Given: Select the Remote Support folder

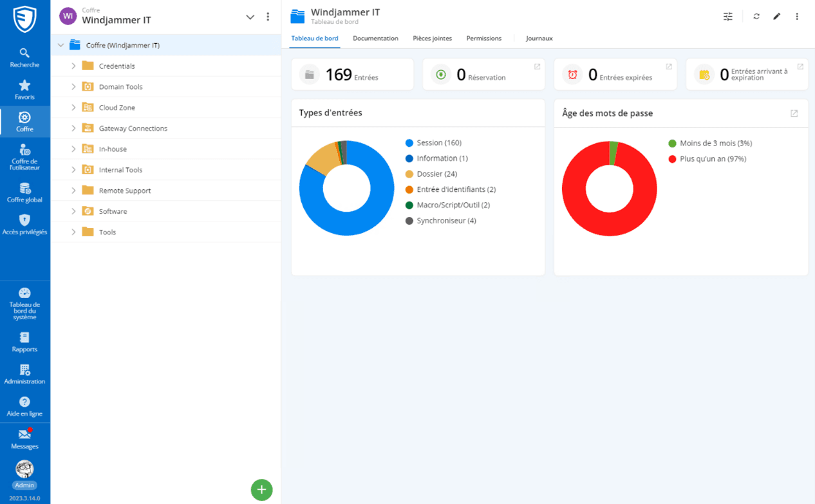Looking at the screenshot, I should (124, 191).
